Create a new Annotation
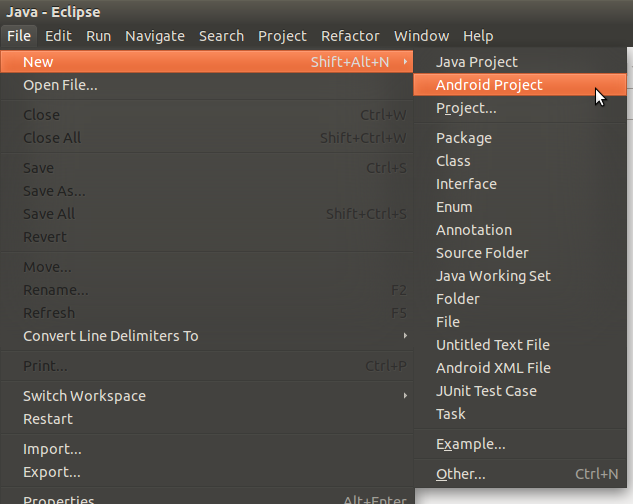The height and width of the screenshot is (504, 633). [x=520, y=230]
